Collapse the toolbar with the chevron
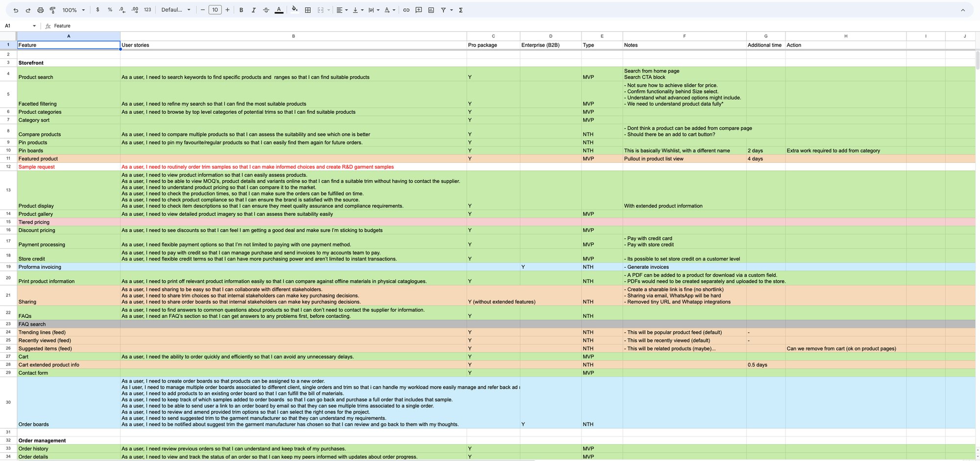The height and width of the screenshot is (461, 980). click(x=963, y=10)
